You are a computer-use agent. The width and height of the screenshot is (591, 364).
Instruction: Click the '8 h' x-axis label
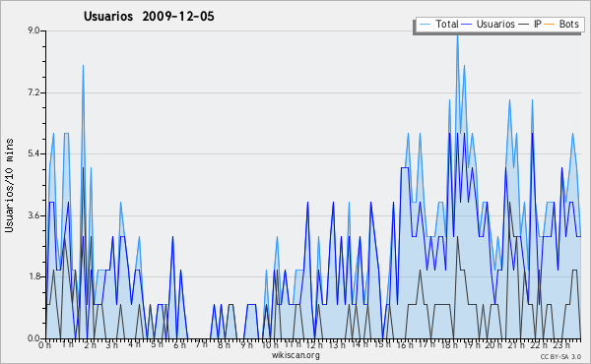click(x=224, y=344)
